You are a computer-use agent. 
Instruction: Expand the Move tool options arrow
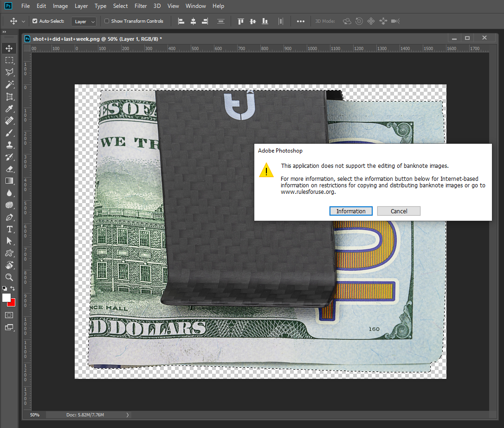pos(23,21)
